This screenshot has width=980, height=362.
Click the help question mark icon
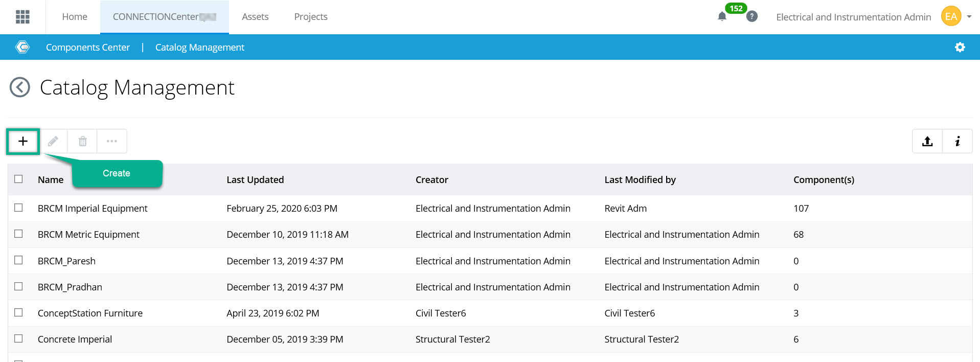(751, 16)
